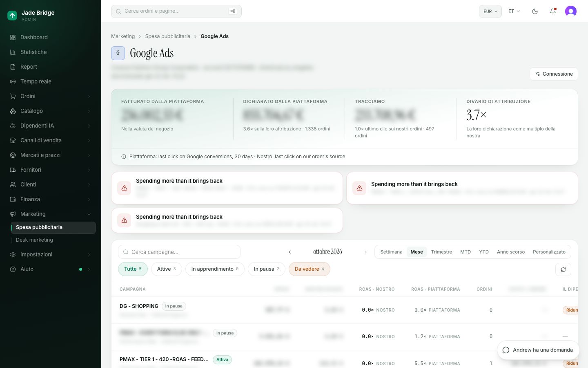
Task: Refresh the campaigns table
Action: [x=563, y=269]
